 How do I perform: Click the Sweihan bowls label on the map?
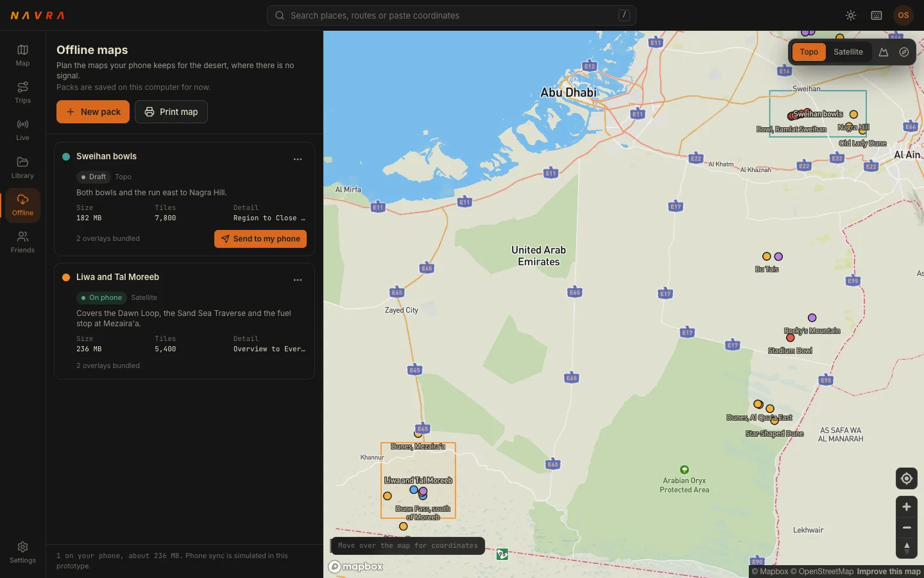click(818, 114)
